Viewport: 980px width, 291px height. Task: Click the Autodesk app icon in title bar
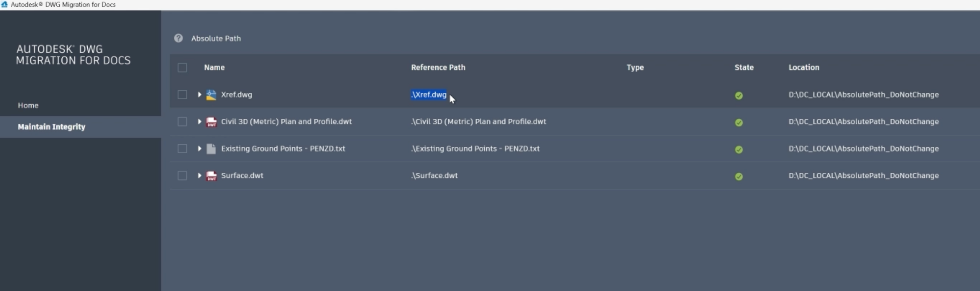click(5, 5)
